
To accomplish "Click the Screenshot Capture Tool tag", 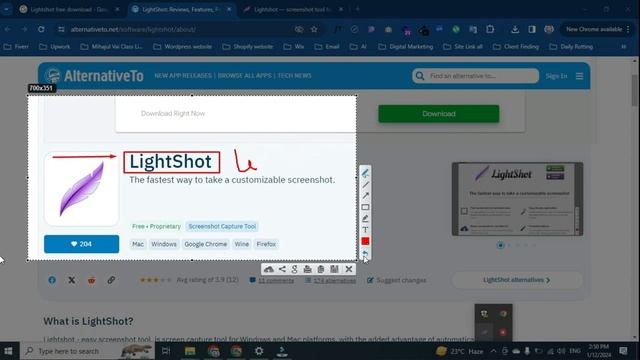I will click(x=222, y=226).
